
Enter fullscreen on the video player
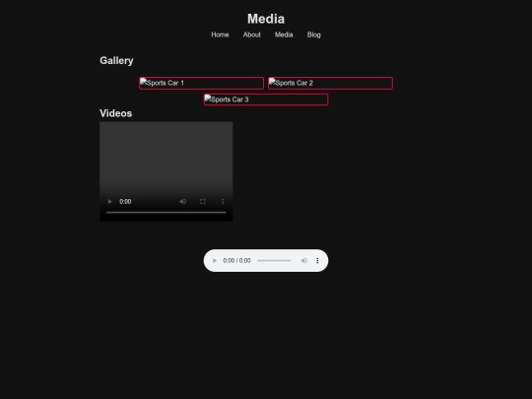point(203,202)
